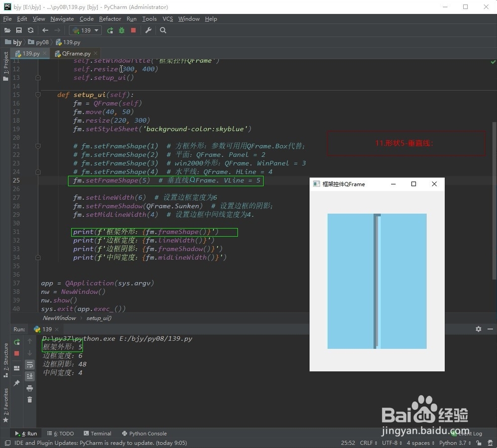Change file encoding UTF-8 in status bar

392,443
